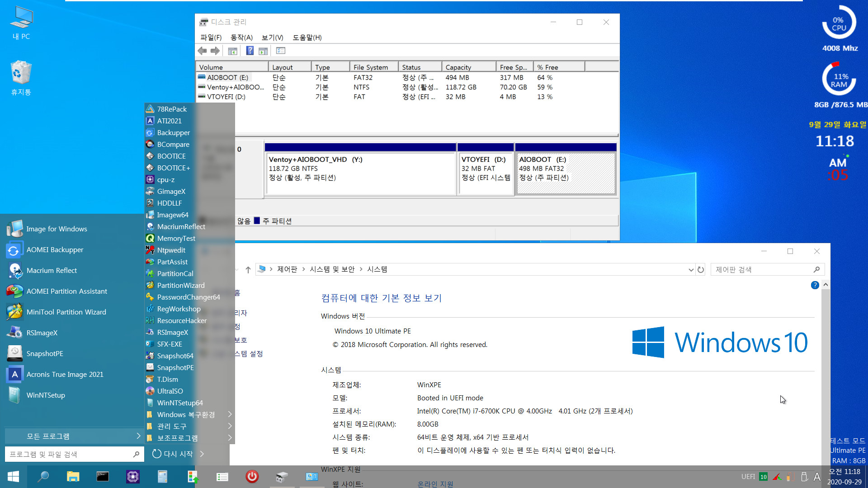Select the AIOBOOT (E:) volume row
The image size is (868, 488).
(227, 78)
